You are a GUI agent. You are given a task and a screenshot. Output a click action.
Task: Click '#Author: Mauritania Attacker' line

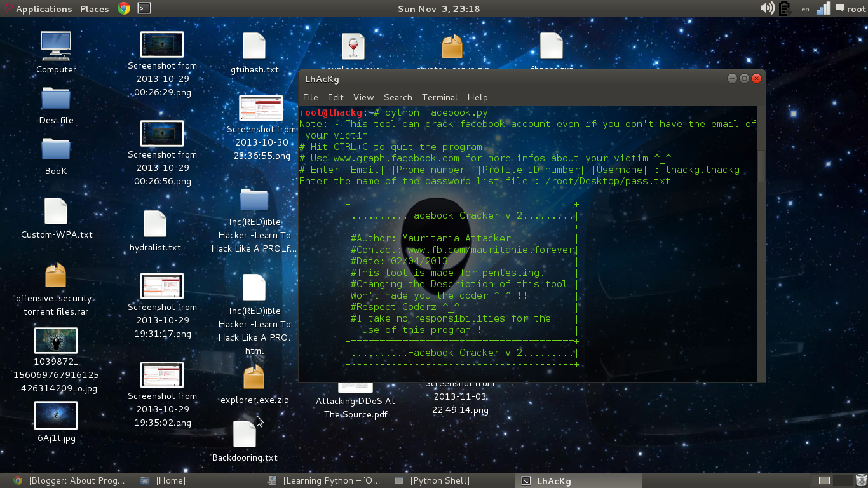pos(430,238)
